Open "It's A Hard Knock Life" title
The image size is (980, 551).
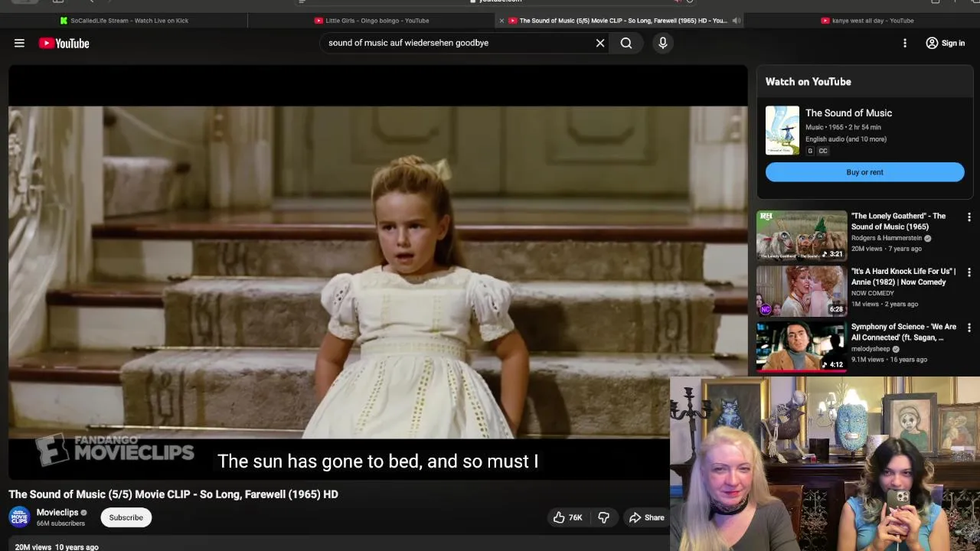coord(903,276)
